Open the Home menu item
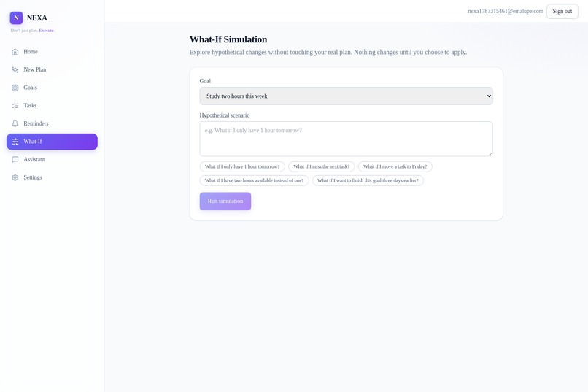The image size is (588, 392). 52,52
